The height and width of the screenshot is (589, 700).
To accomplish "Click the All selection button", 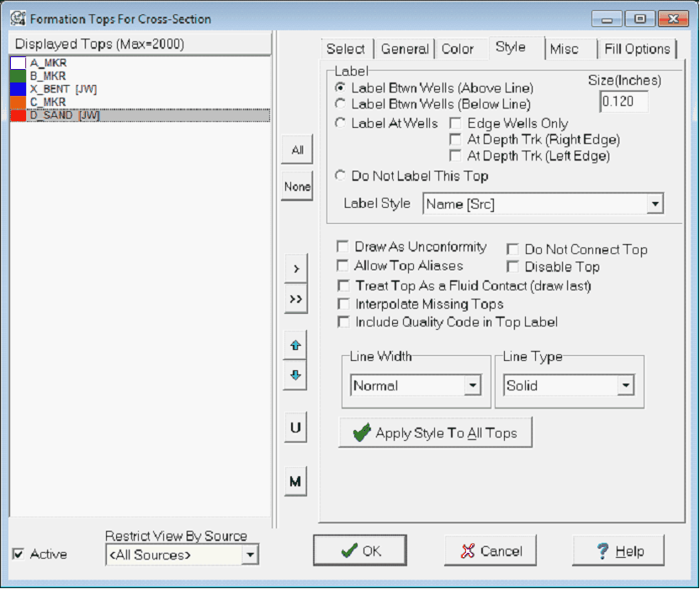I will tap(296, 149).
